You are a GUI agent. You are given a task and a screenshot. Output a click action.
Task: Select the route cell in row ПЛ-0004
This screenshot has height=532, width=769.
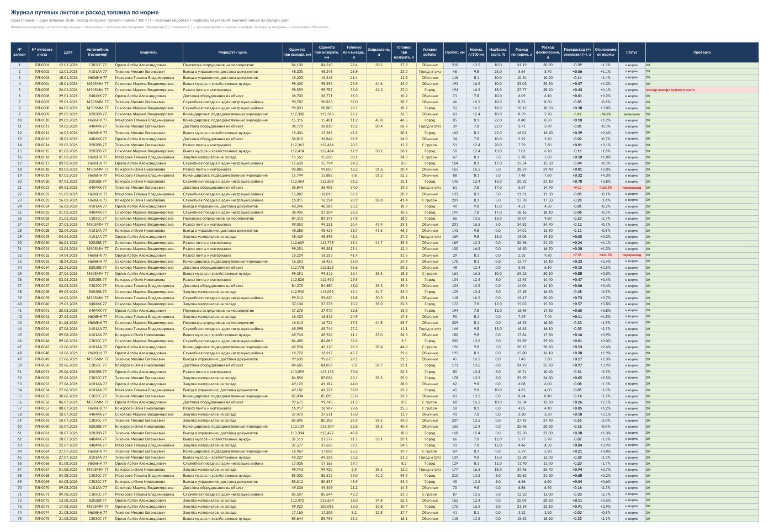(x=233, y=83)
